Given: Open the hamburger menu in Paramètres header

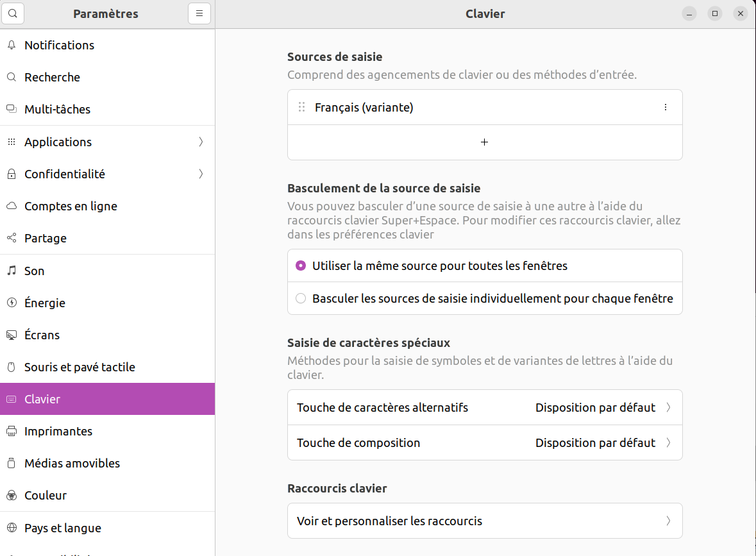Looking at the screenshot, I should point(199,13).
